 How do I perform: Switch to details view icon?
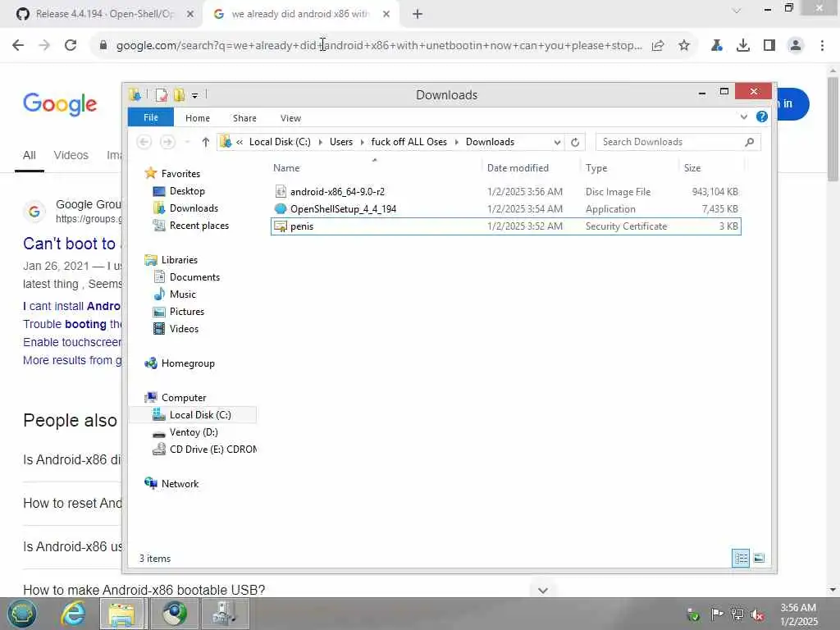(x=741, y=558)
